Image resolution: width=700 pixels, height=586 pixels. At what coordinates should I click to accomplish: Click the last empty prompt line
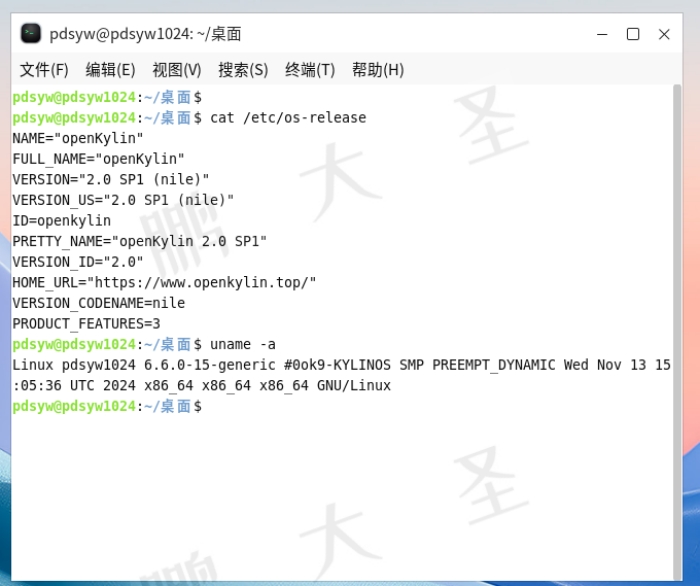tap(107, 406)
